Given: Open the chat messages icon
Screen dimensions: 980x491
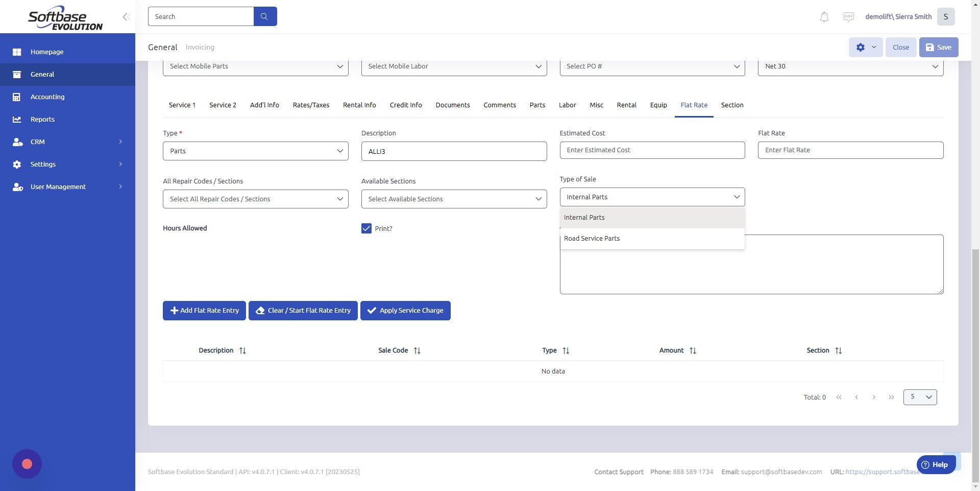Looking at the screenshot, I should [x=848, y=16].
